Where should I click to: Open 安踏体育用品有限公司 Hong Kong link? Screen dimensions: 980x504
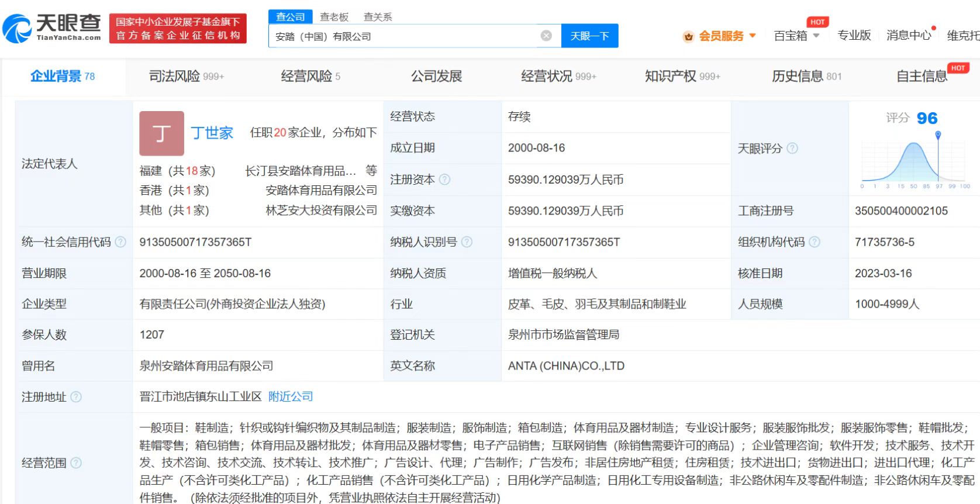click(x=321, y=190)
